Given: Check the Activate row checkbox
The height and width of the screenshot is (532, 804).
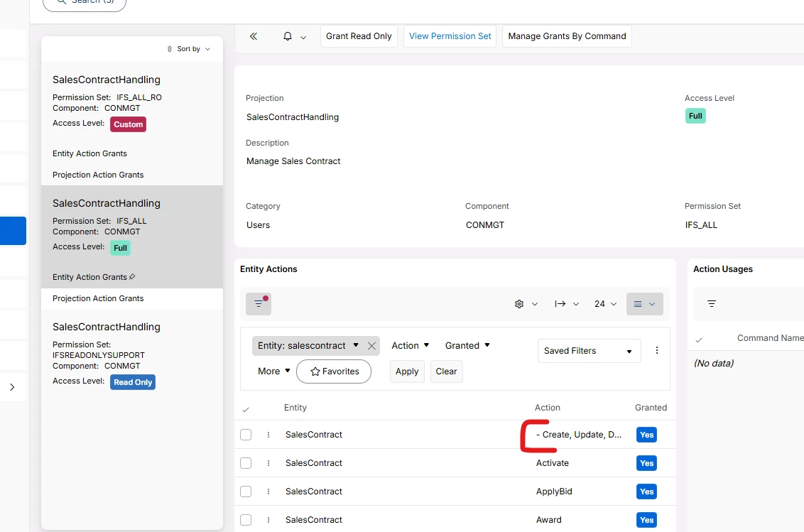Looking at the screenshot, I should click(246, 463).
